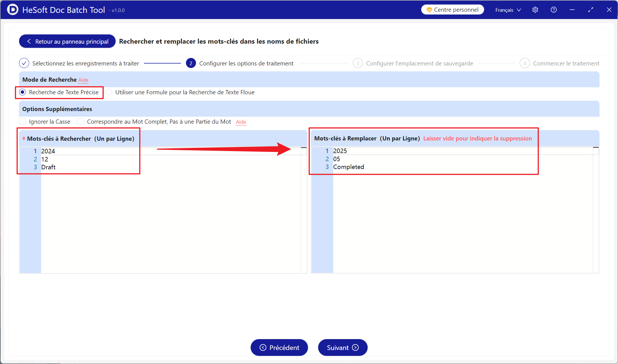This screenshot has width=618, height=364.
Task: Click replace keyword line '05'
Action: pyautogui.click(x=337, y=159)
